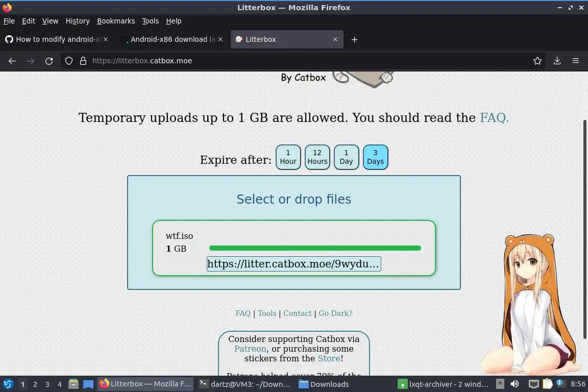Switch to virtual desktop 3
This screenshot has width=588, height=392.
coord(47,384)
